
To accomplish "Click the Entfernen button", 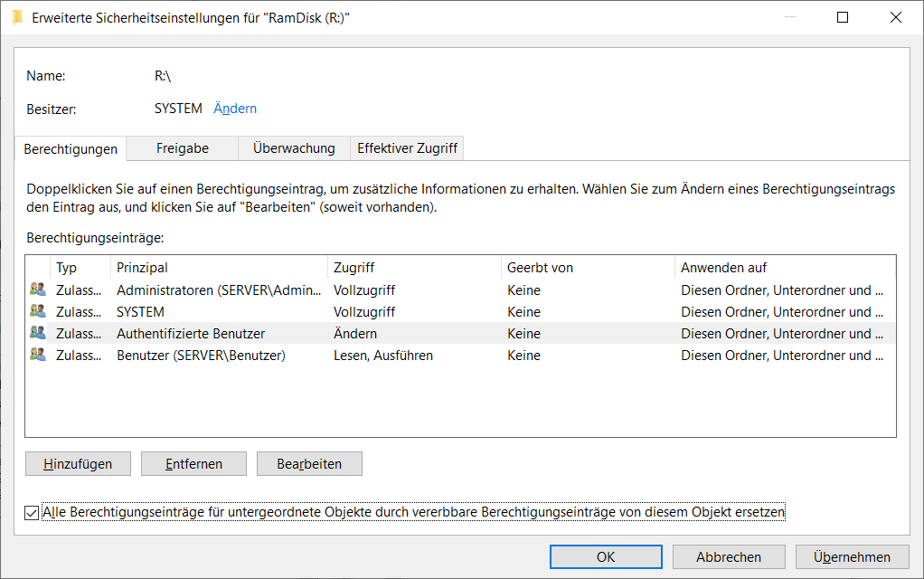I will (193, 464).
